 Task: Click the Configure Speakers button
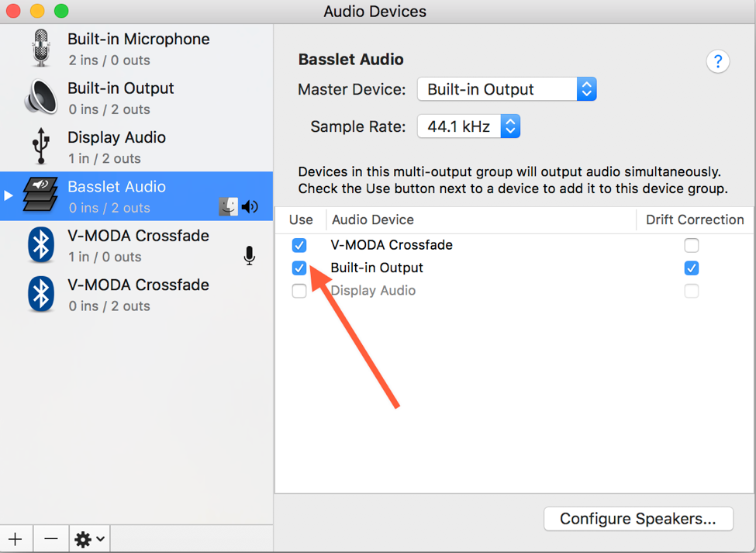click(638, 519)
